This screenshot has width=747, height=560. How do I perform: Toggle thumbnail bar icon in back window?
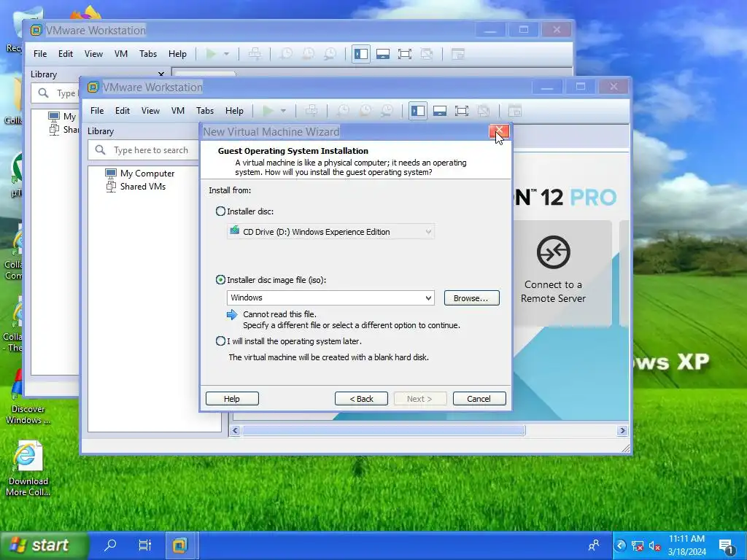(x=383, y=54)
